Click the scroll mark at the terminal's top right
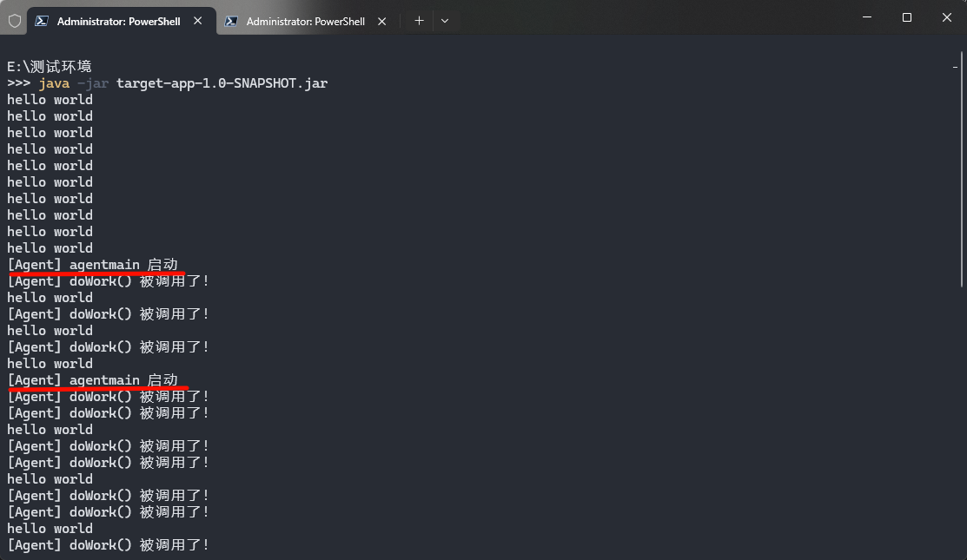Viewport: 967px width, 560px height. point(955,67)
